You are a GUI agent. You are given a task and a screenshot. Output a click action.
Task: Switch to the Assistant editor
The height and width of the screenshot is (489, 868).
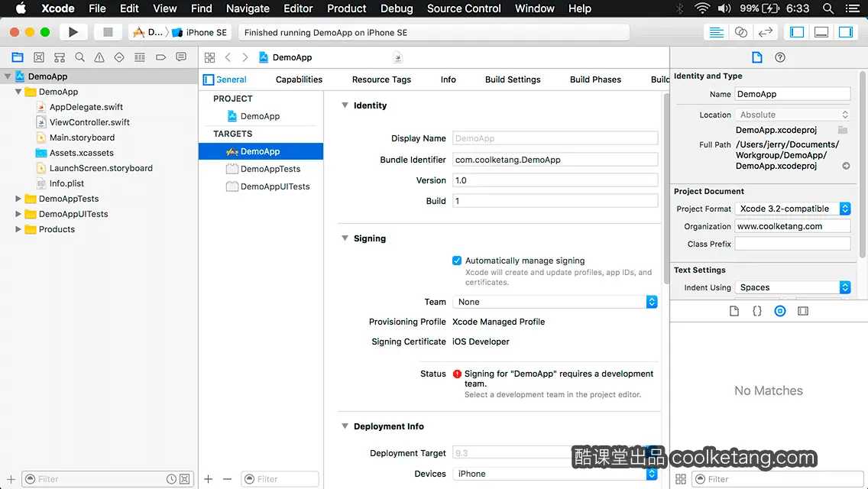[740, 32]
